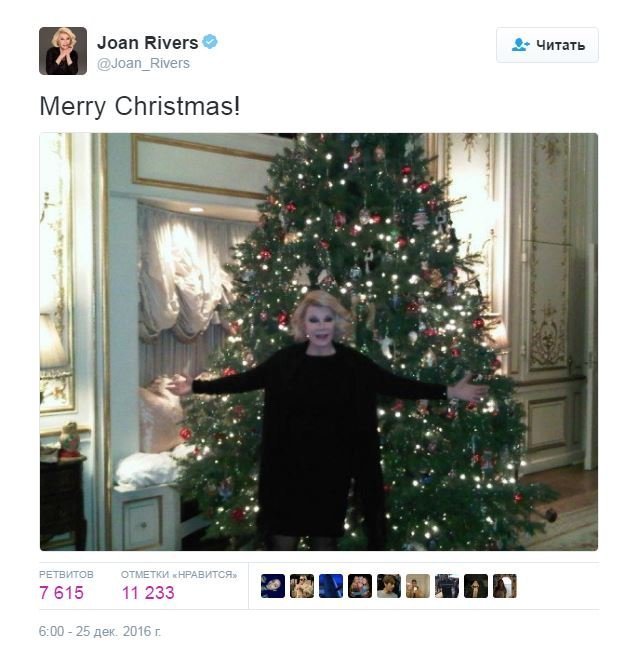This screenshot has width=633, height=647.
Task: Click the last liker avatar
Action: (x=505, y=586)
